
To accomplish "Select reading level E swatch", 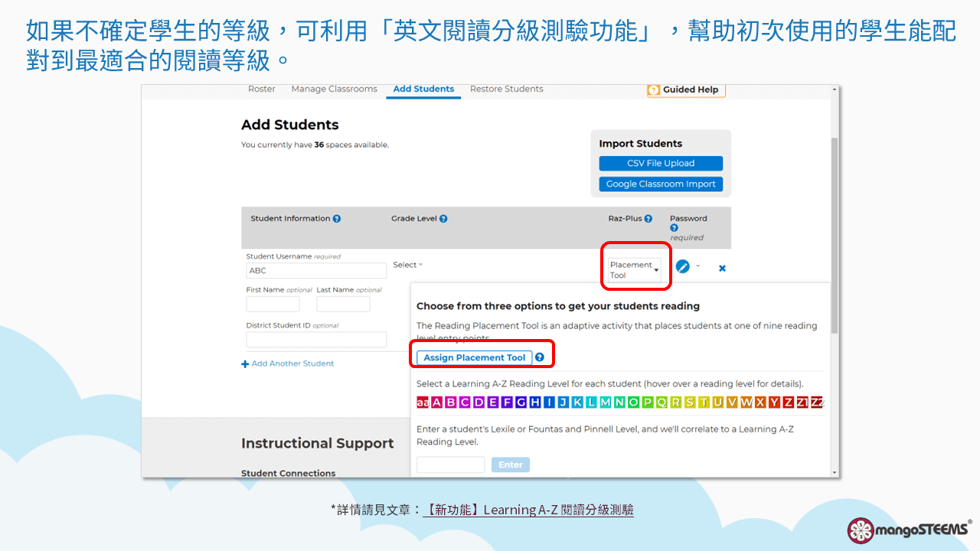I will tap(493, 402).
